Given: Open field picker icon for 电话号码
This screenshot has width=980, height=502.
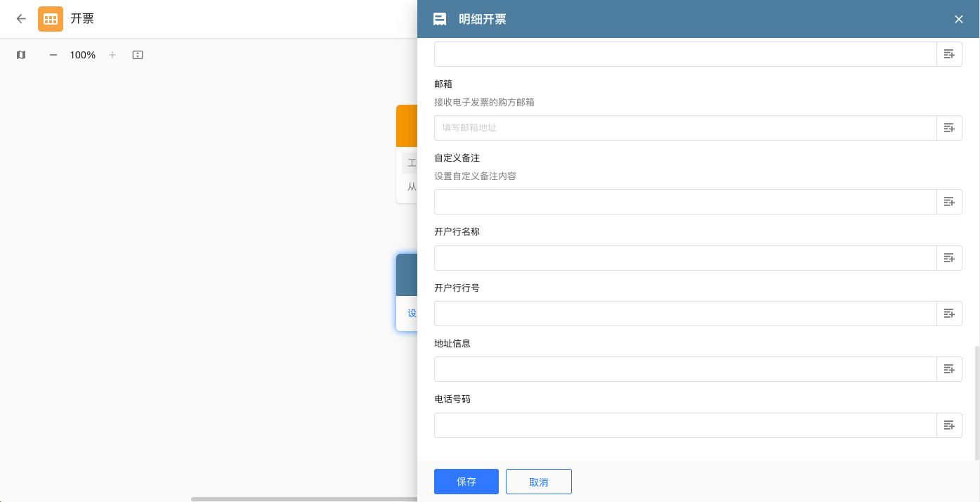Looking at the screenshot, I should point(949,425).
